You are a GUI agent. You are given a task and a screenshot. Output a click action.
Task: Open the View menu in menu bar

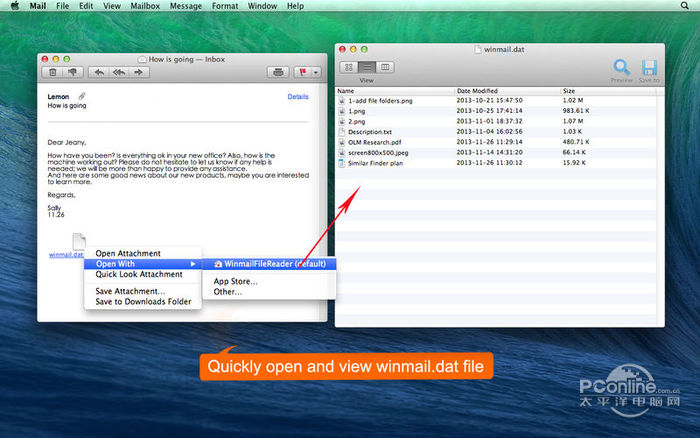(x=112, y=6)
